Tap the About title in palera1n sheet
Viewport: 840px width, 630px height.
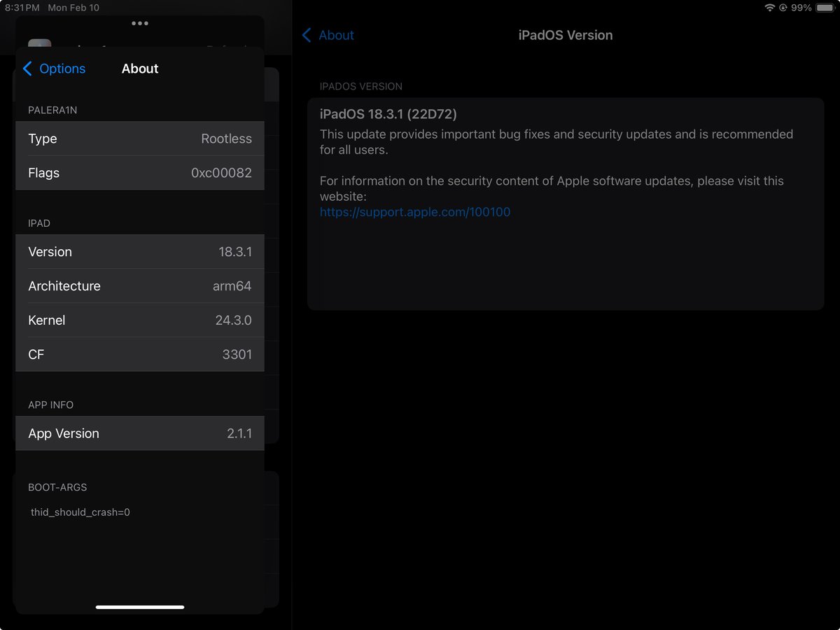[x=140, y=69]
